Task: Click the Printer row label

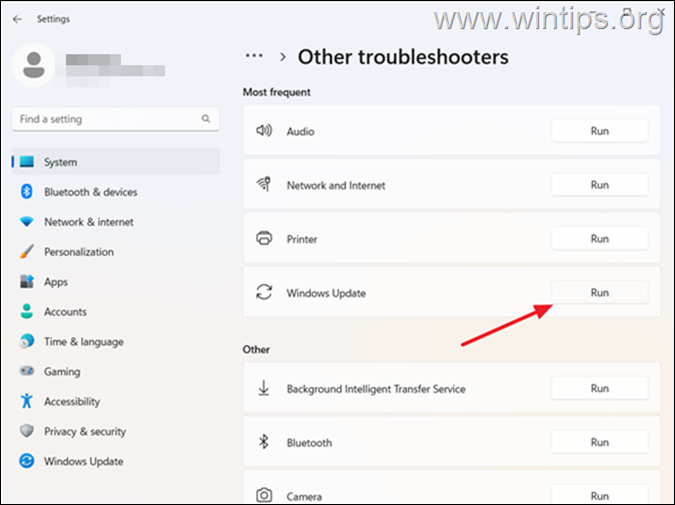Action: click(x=302, y=239)
